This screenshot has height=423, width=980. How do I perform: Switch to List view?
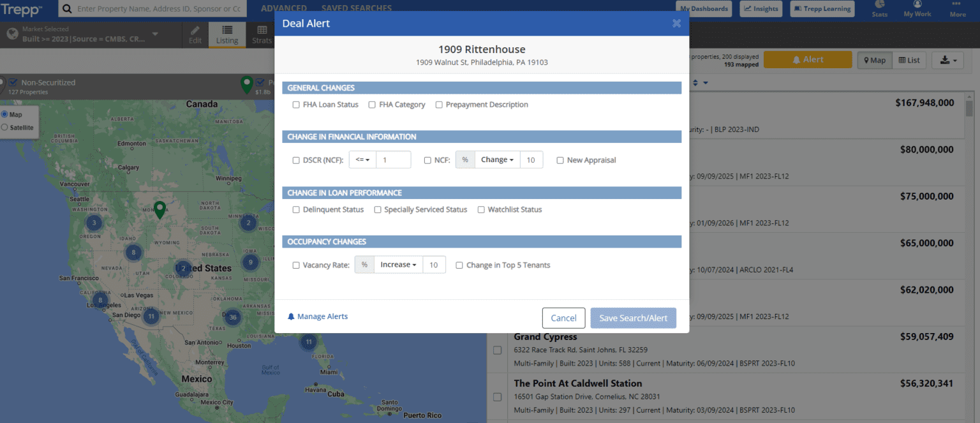tap(909, 60)
